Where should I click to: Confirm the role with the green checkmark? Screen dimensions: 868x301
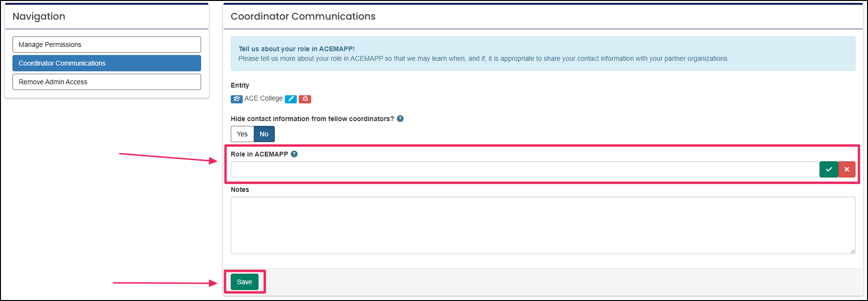coord(829,169)
